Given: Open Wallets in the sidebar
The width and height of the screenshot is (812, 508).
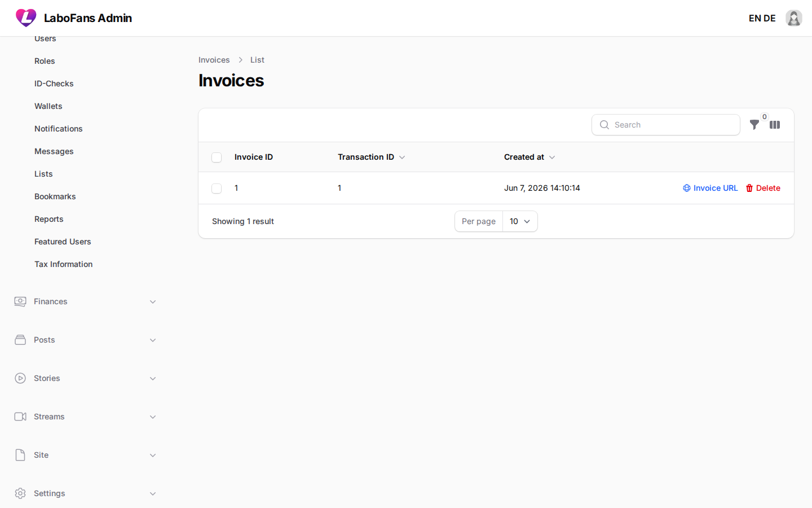Looking at the screenshot, I should pyautogui.click(x=48, y=106).
